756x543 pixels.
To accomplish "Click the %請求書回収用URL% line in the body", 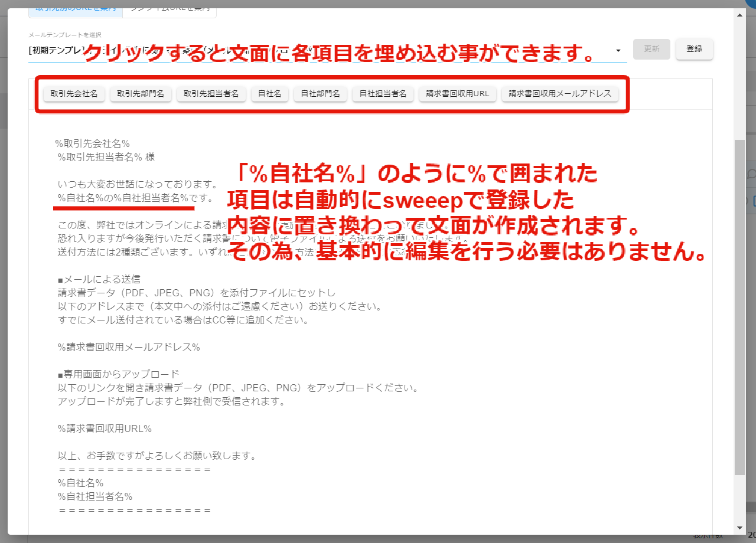I will pyautogui.click(x=105, y=428).
